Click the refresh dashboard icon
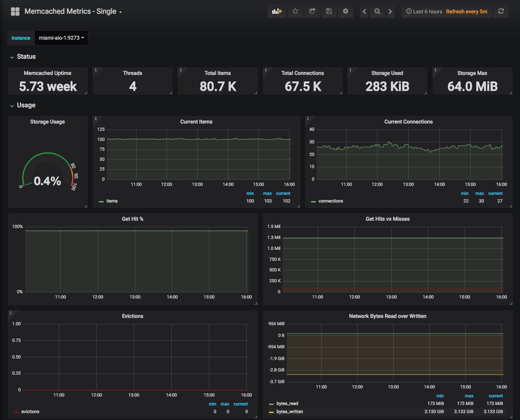 [501, 11]
